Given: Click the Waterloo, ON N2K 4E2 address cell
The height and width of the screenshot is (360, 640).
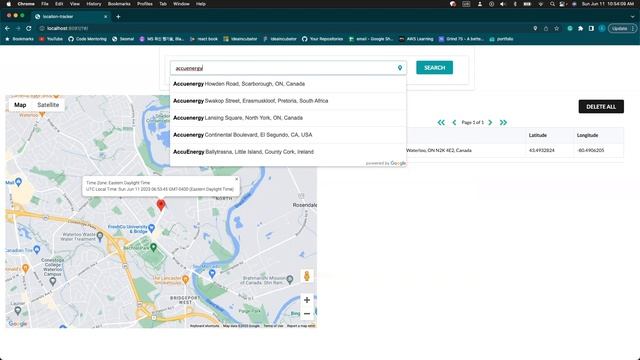Looking at the screenshot, I should click(x=439, y=150).
